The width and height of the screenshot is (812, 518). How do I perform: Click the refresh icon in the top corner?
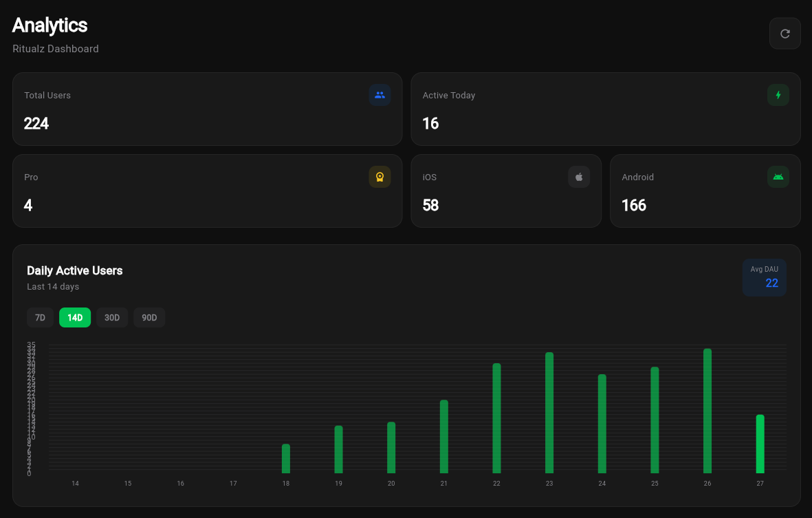click(x=784, y=33)
